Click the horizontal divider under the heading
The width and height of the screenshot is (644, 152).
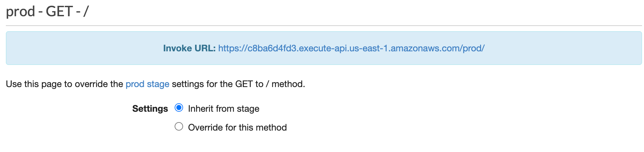324,26
